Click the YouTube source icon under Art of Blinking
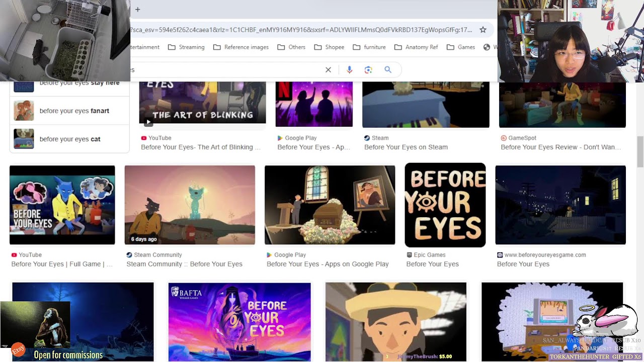The image size is (644, 362). click(x=144, y=138)
